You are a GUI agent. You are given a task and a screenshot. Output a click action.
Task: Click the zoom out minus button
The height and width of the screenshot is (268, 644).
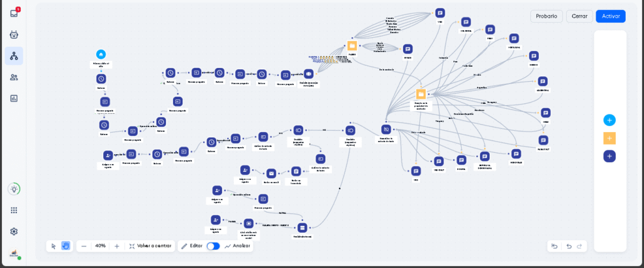[x=84, y=246]
